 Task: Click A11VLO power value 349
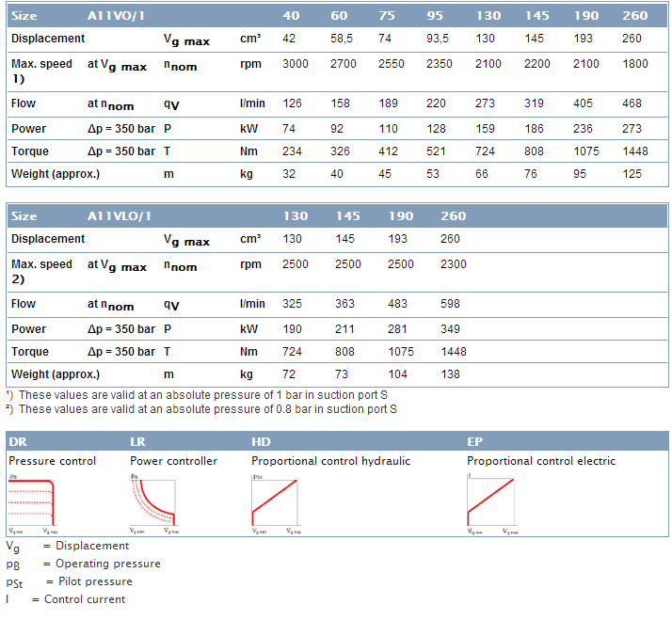(x=451, y=329)
